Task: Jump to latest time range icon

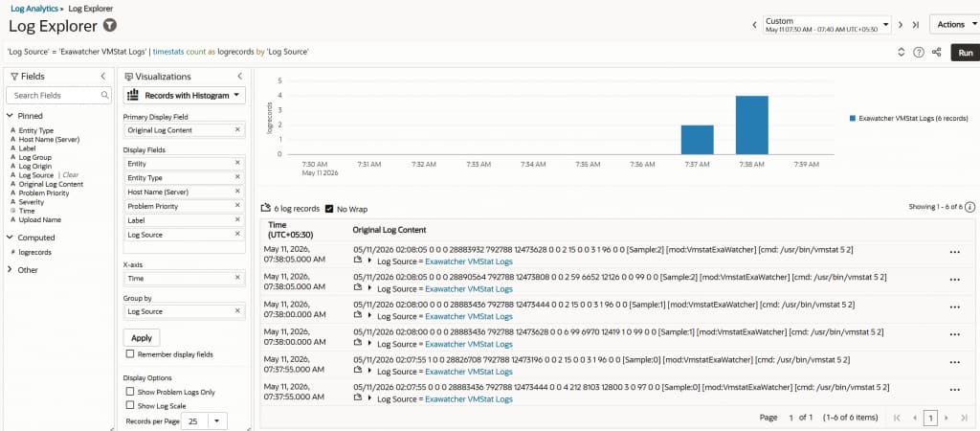Action: [916, 25]
